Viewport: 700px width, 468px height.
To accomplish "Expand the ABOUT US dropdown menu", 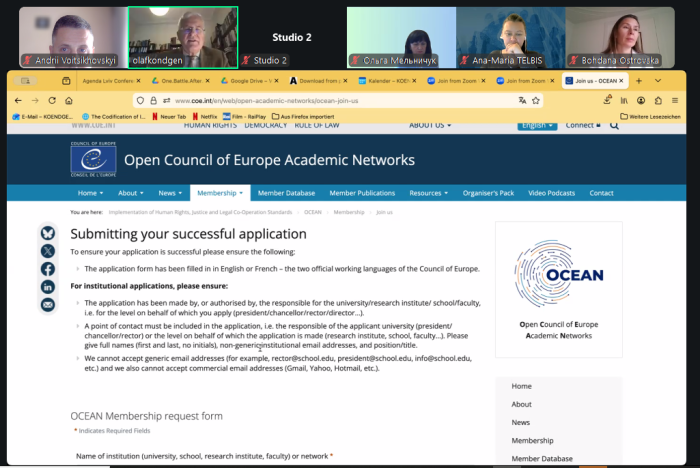I will coord(429,125).
